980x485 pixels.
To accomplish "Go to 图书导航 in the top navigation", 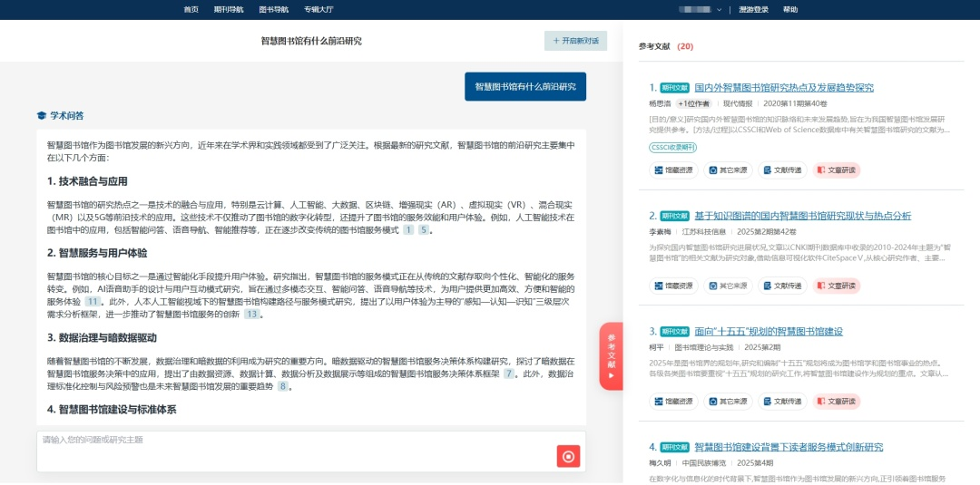I will tap(273, 9).
